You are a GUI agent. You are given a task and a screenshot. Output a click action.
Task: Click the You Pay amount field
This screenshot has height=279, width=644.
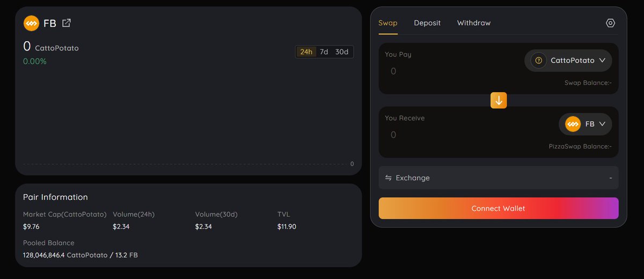(451, 71)
